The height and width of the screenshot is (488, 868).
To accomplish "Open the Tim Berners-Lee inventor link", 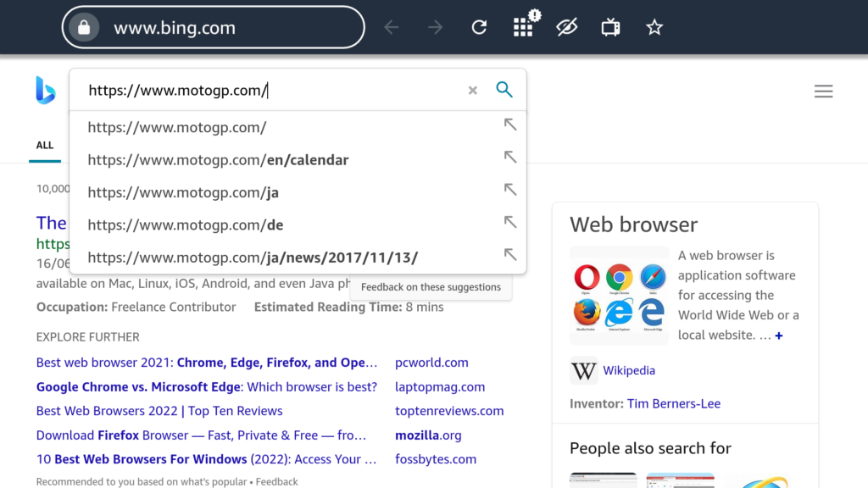I will [x=673, y=403].
